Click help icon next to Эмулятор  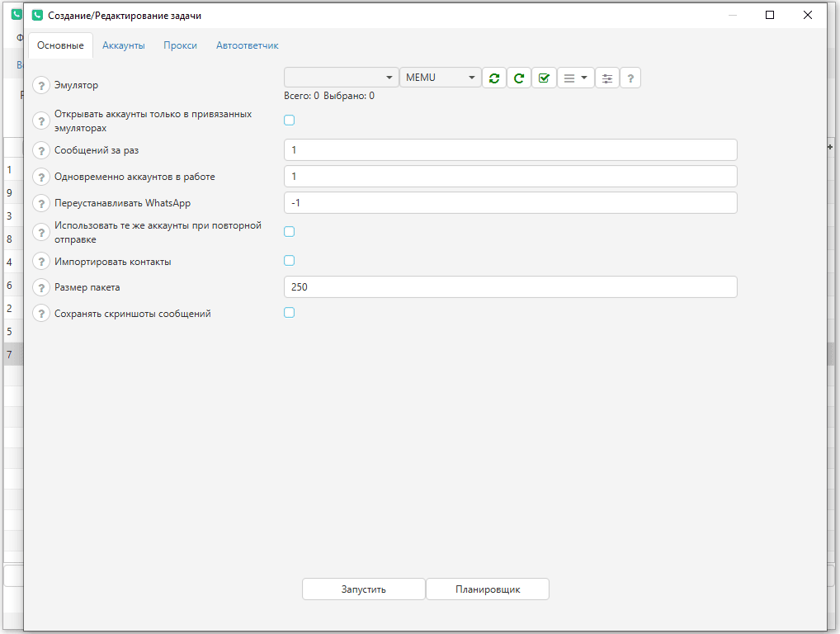41,86
